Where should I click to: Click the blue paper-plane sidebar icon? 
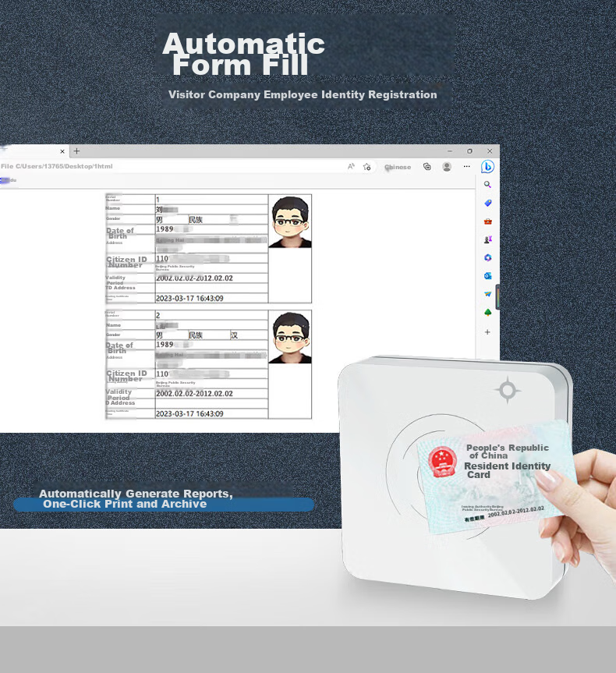[x=487, y=294]
